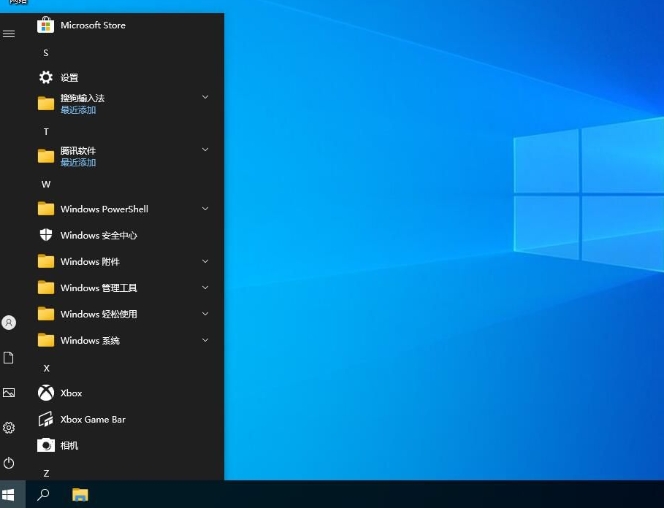Launch Windows 安全中心 shield app

[x=97, y=236]
